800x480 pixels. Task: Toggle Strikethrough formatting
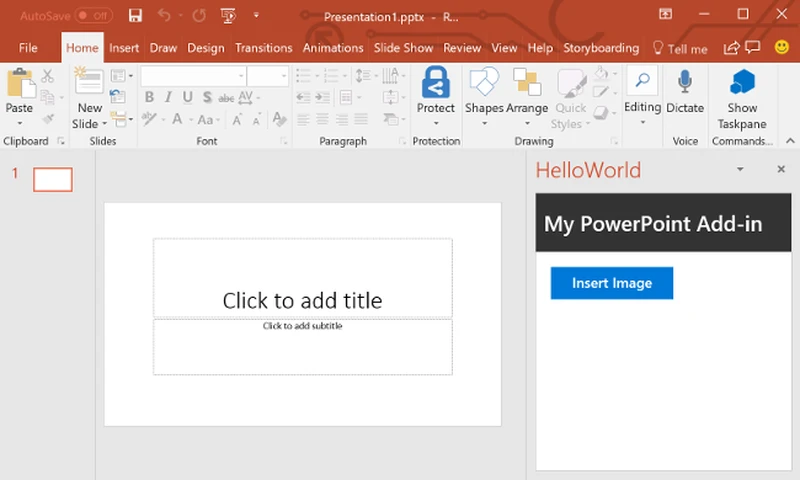pos(226,97)
